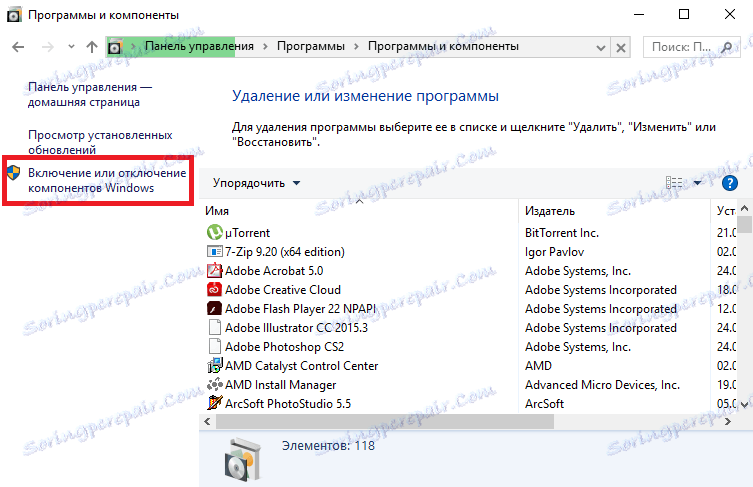Expand the view options dropdown arrow
This screenshot has height=487, width=753.
[697, 183]
